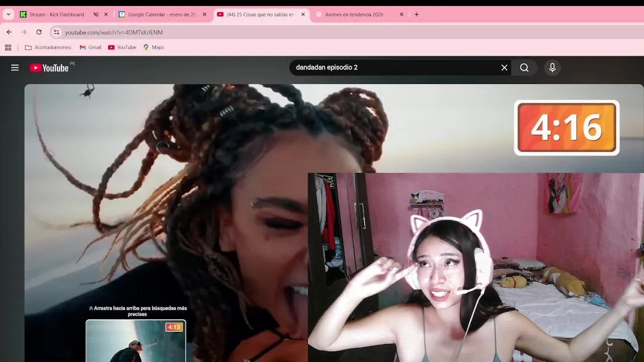Image resolution: width=644 pixels, height=362 pixels.
Task: Switch to Animes en tendencia 2026 tab
Action: (354, 15)
